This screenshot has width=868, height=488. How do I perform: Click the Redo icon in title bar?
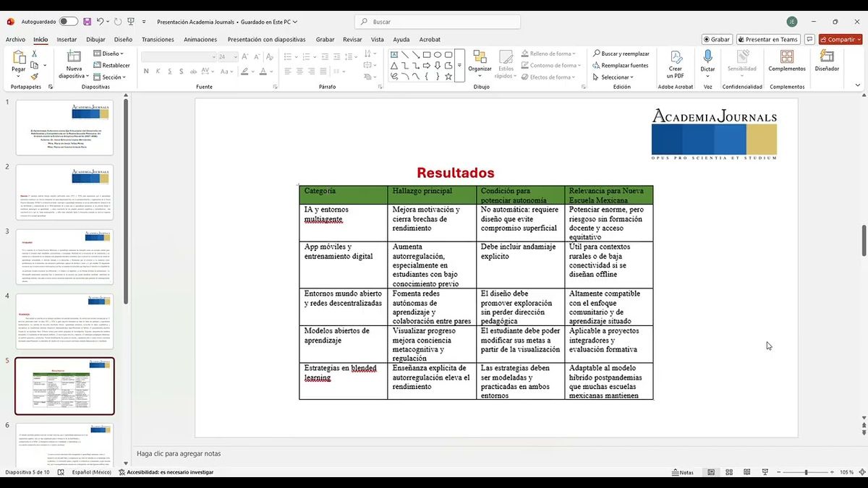coord(118,22)
